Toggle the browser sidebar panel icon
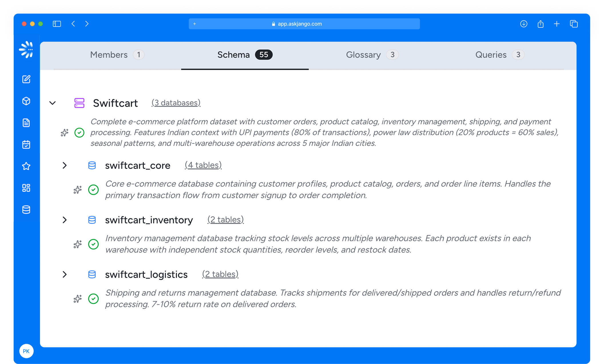Screen dimensions: 604x364 tap(57, 24)
